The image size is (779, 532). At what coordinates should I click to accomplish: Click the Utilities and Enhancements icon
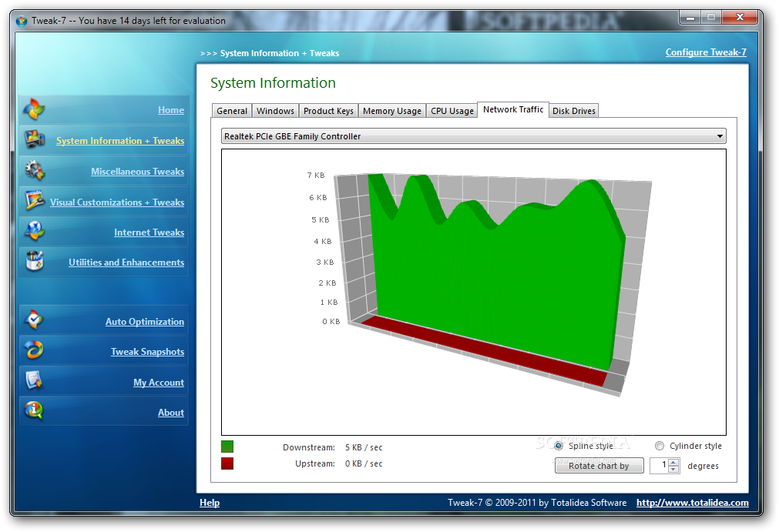point(34,261)
